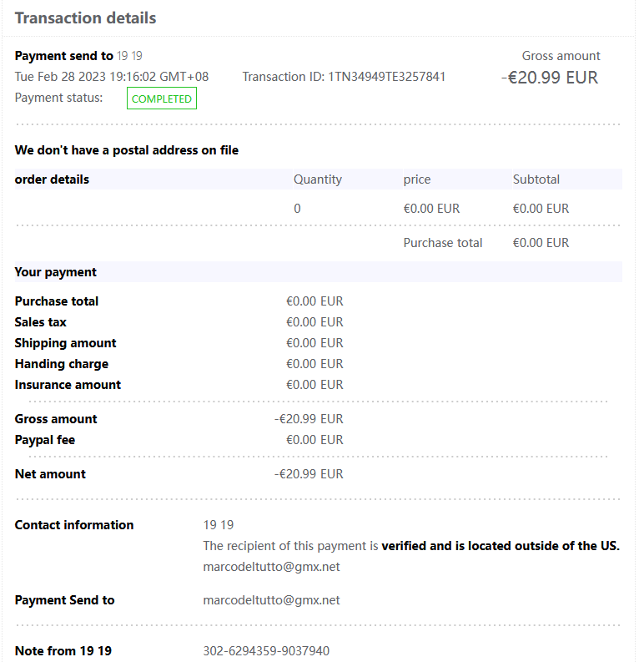This screenshot has width=644, height=662.
Task: Click the Handing charge row label
Action: point(61,364)
